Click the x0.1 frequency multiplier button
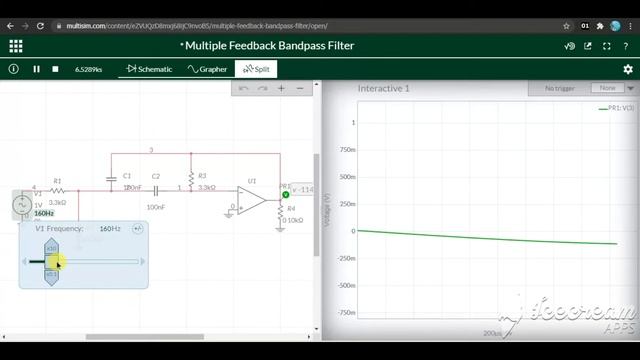Viewport: 640px width, 360px height. click(x=51, y=276)
